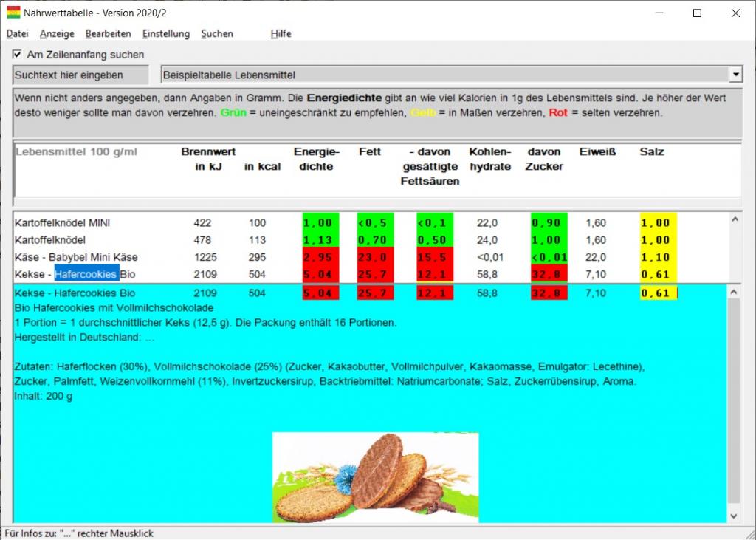The width and height of the screenshot is (756, 540).
Task: Click the Nährwerttabelle app icon in title bar
Action: [x=13, y=13]
